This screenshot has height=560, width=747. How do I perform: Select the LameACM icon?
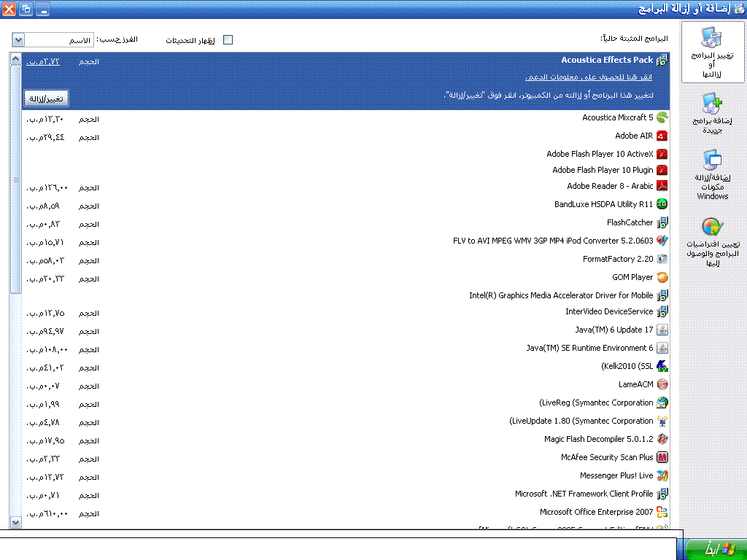click(x=662, y=384)
